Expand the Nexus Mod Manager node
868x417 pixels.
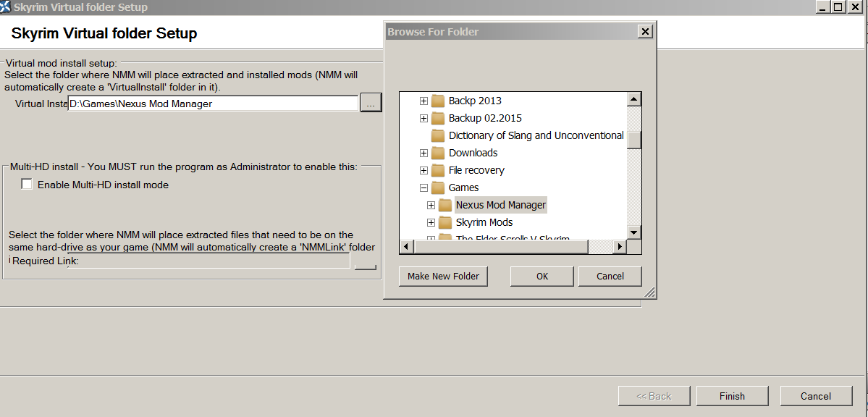point(431,205)
